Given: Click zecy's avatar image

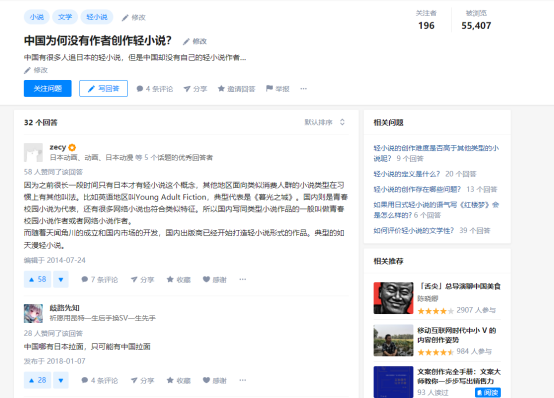Looking at the screenshot, I should (x=33, y=152).
